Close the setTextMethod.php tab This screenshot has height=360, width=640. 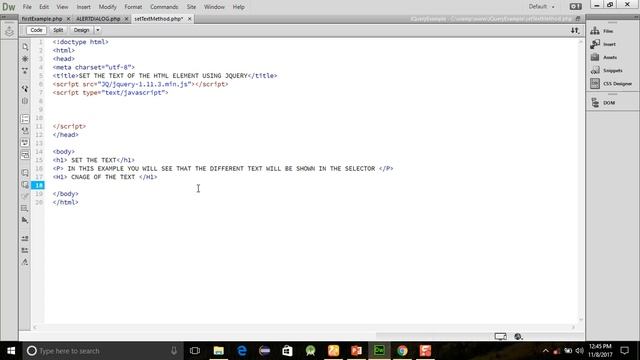pyautogui.click(x=189, y=19)
